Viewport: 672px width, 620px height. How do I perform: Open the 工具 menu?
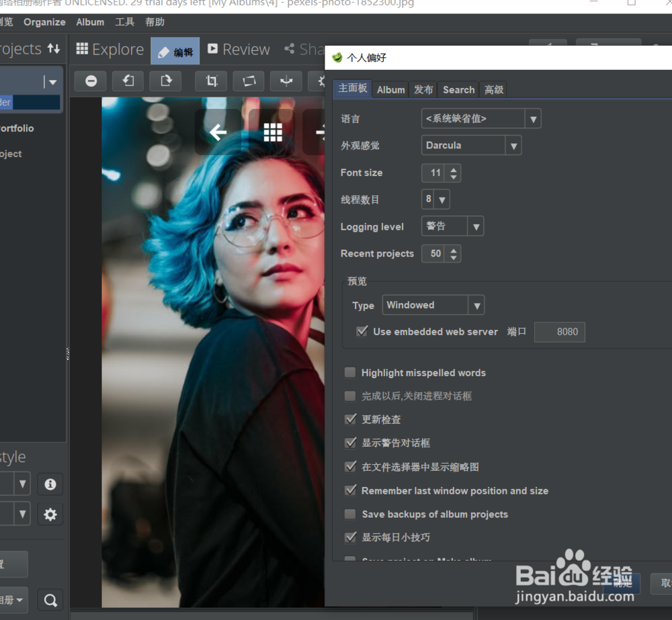(125, 22)
